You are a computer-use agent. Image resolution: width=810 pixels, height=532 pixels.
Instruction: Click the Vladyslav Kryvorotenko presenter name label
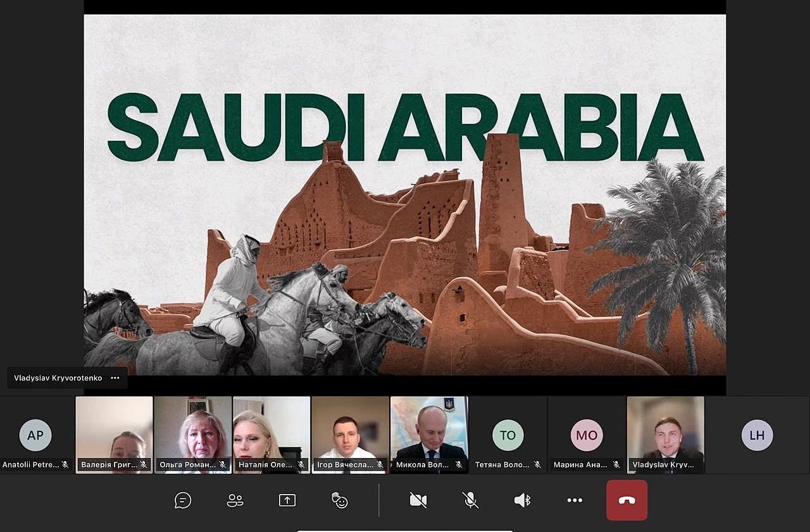58,378
